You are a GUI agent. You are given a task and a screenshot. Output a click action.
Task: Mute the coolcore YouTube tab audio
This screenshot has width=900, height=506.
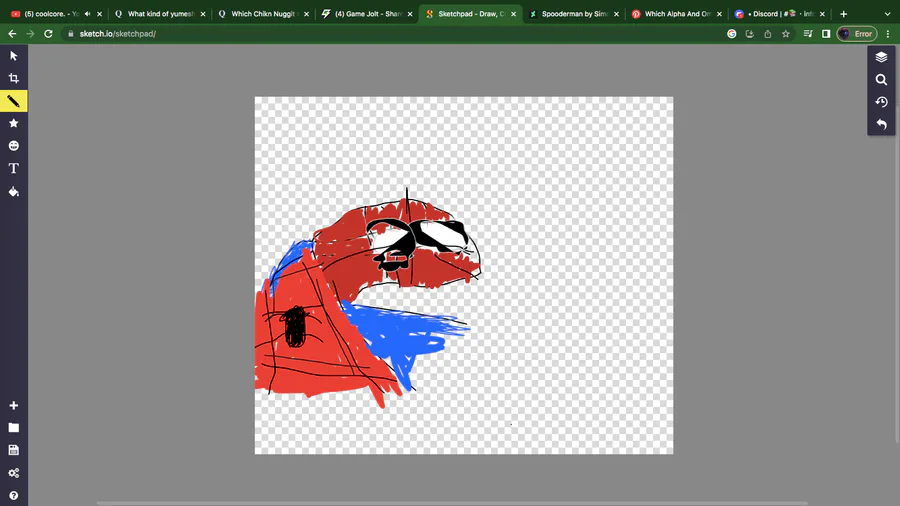(x=87, y=14)
